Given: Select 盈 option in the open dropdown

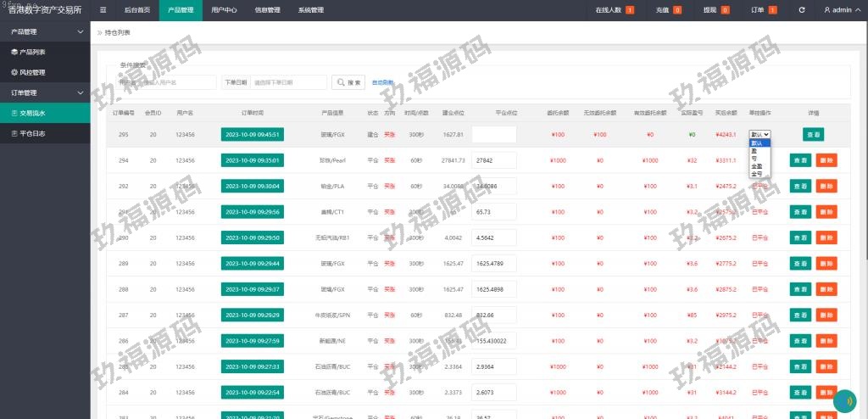Looking at the screenshot, I should (x=754, y=150).
